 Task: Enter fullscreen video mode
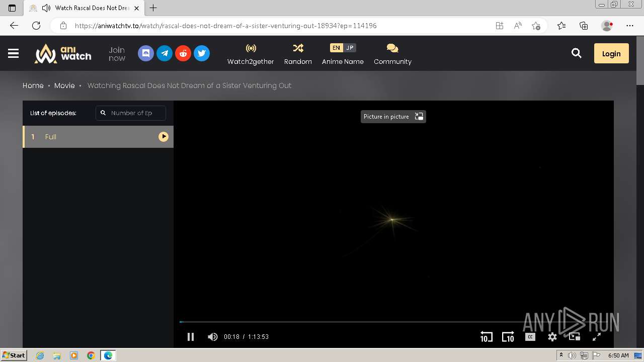click(x=597, y=337)
